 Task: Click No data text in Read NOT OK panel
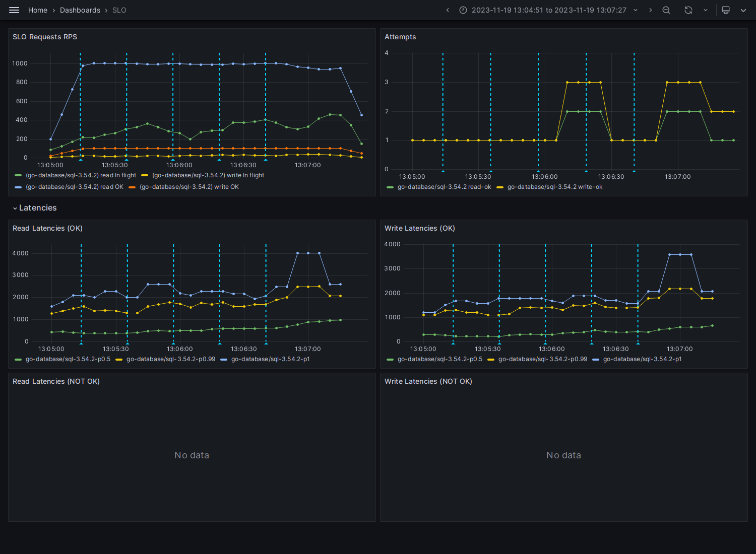(192, 455)
